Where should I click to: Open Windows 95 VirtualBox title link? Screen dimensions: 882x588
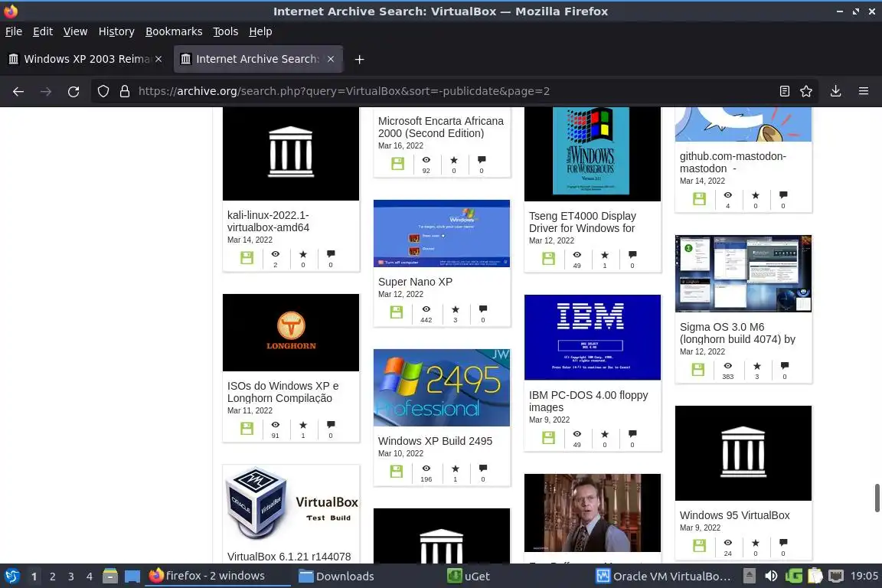click(735, 515)
